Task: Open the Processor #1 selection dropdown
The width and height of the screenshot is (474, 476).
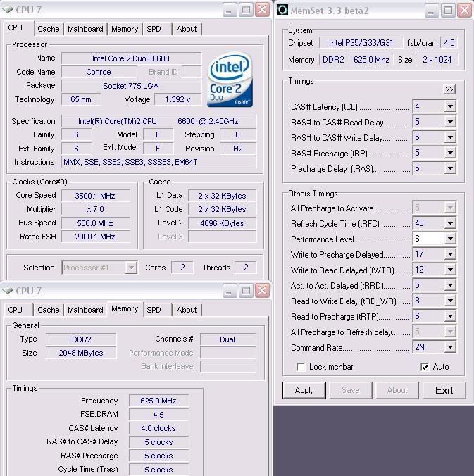Action: coord(131,268)
